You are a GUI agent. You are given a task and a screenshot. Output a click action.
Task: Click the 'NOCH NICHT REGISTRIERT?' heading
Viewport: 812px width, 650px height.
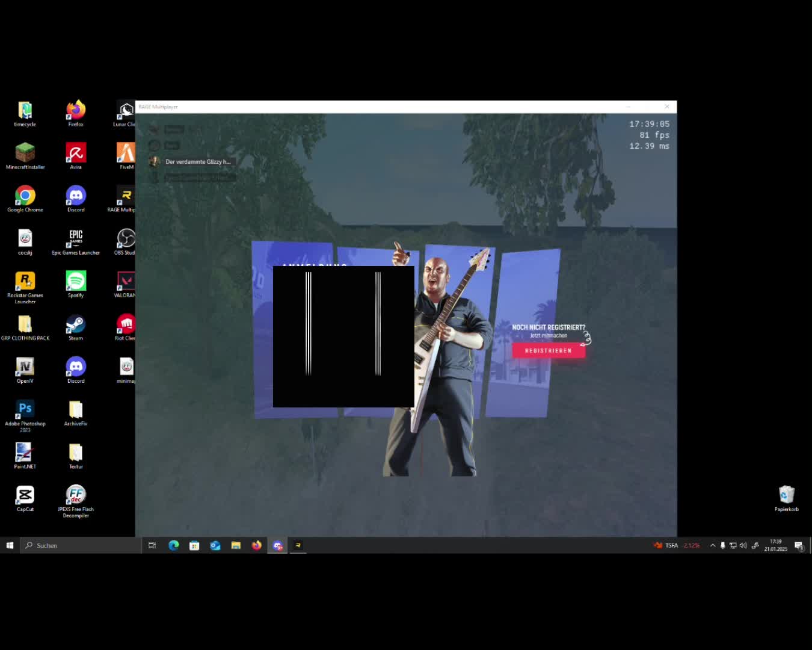pyautogui.click(x=549, y=327)
